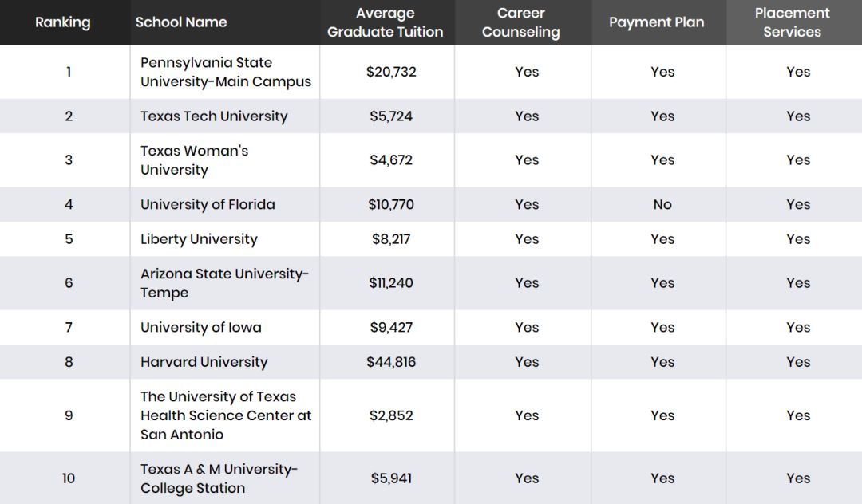Open the Harvard University entry
Screen dimensions: 862x504
pos(204,362)
